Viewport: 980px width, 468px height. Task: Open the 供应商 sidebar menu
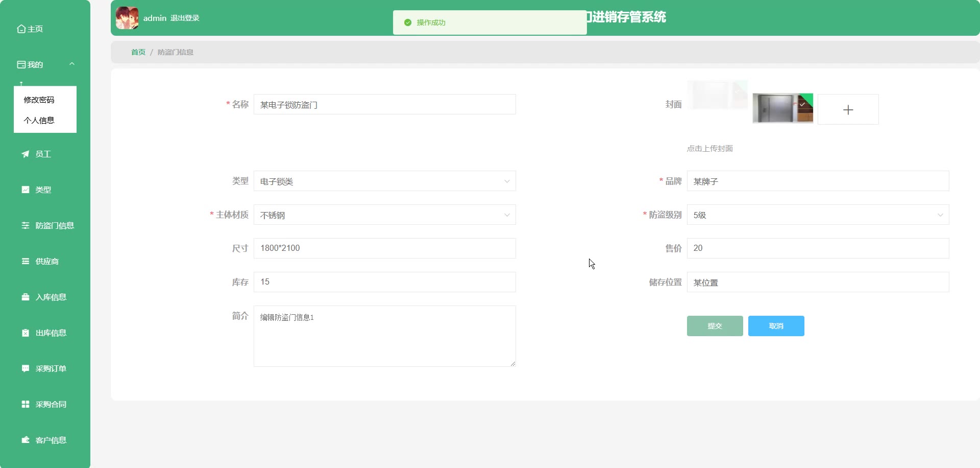point(47,261)
